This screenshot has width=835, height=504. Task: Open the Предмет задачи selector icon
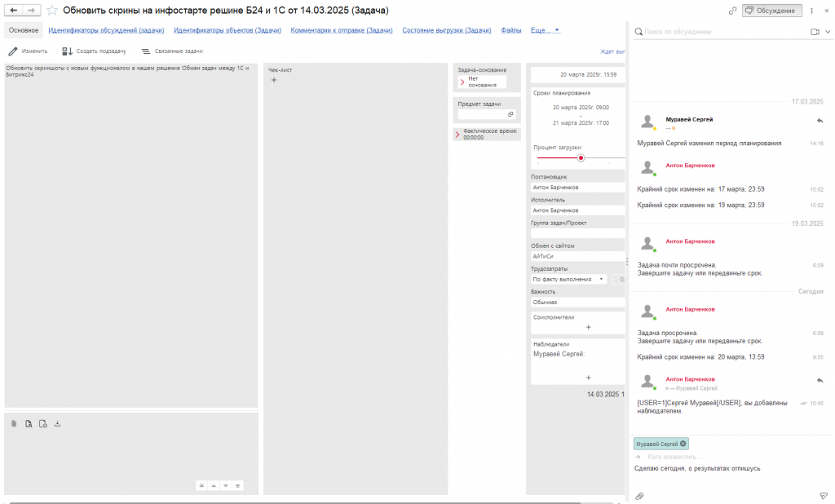pos(510,114)
